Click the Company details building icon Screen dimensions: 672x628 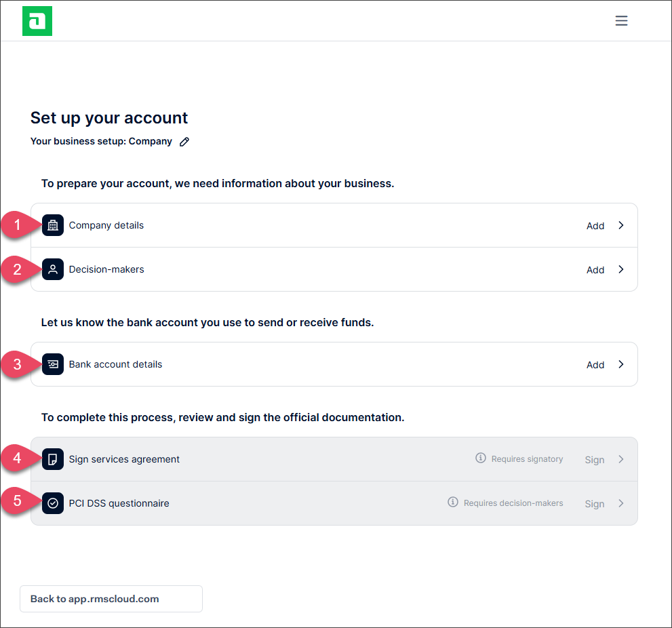(53, 225)
